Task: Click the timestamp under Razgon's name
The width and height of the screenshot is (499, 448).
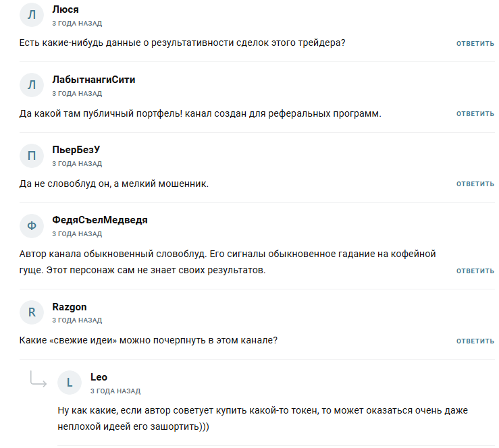Action: 77,320
